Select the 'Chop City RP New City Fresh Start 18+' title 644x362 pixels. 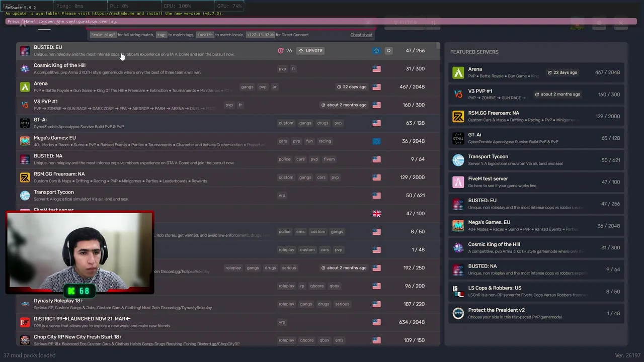point(78,337)
